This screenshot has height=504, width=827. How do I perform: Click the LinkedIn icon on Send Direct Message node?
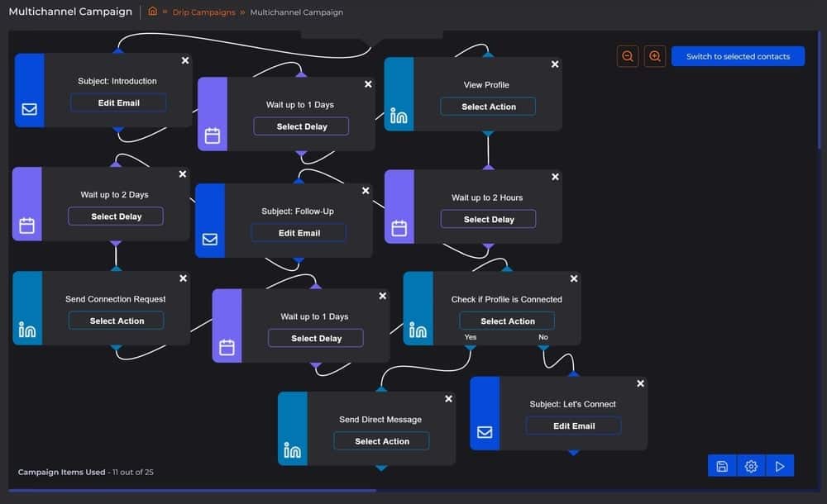pos(292,450)
